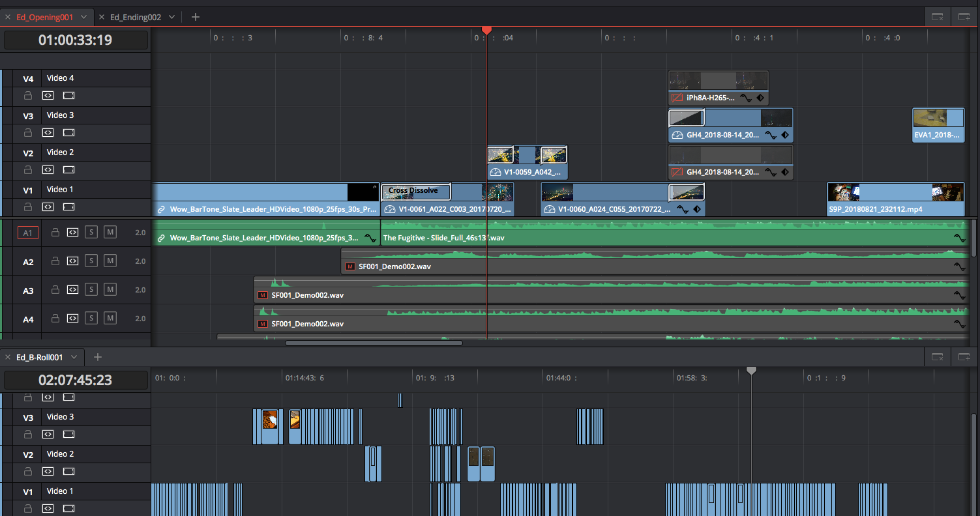Click the 01:00:33:19 timecode field
This screenshot has width=980, height=516.
[x=76, y=40]
